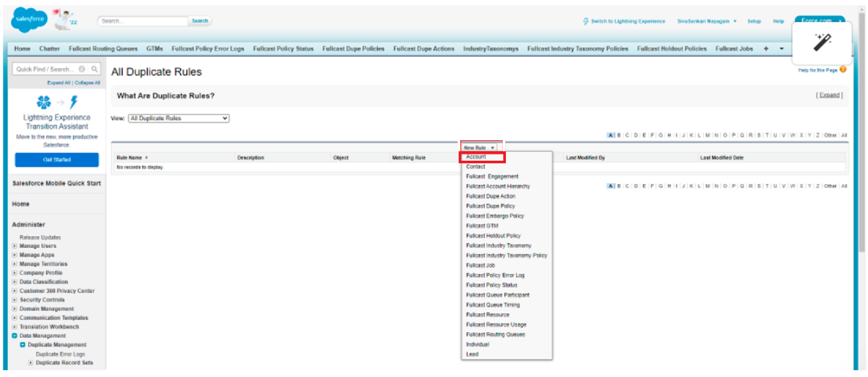Open Duplicate Error Logs in sidebar
This screenshot has height=377, width=868.
(x=60, y=354)
